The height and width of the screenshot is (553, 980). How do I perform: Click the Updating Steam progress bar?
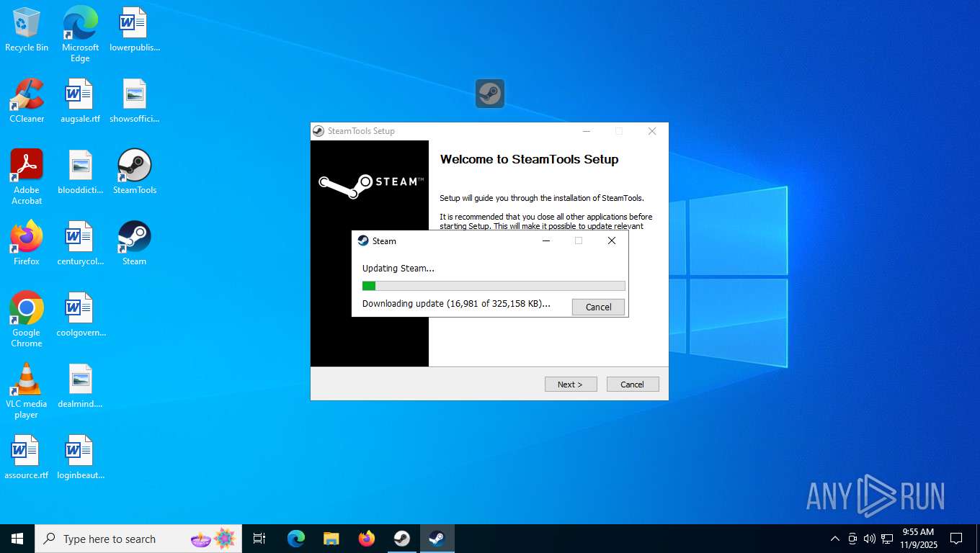[x=494, y=286]
